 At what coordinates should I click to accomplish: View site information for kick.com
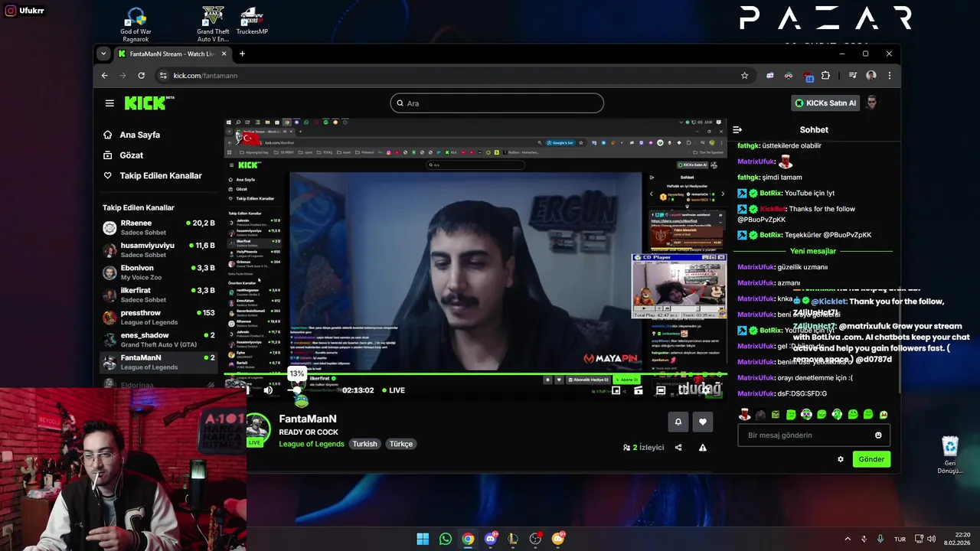coord(162,76)
